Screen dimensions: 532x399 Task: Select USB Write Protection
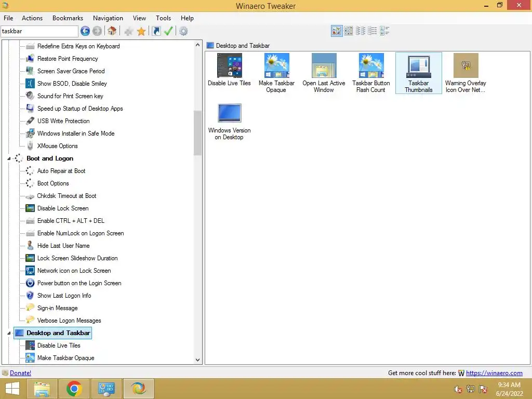(63, 121)
